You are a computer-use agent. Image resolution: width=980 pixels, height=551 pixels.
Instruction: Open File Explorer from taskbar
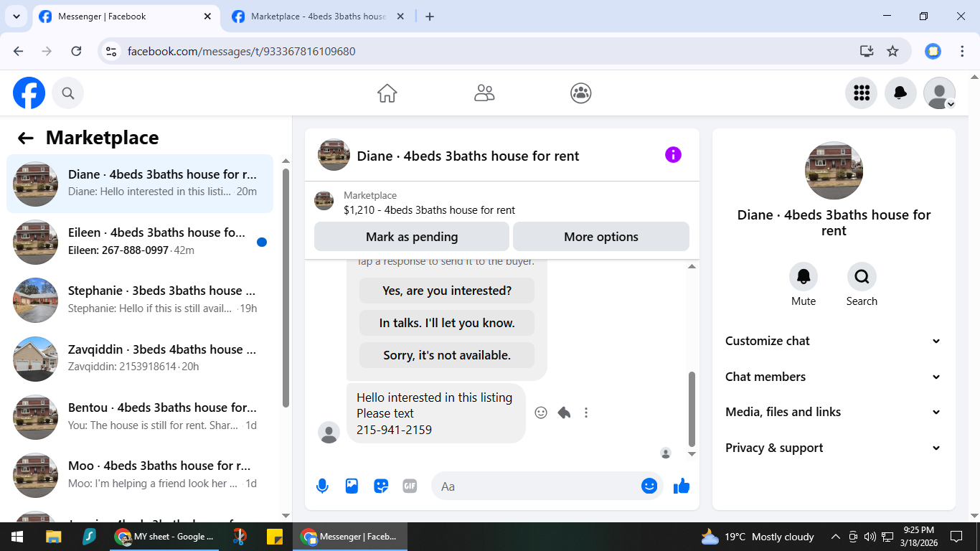coord(53,537)
